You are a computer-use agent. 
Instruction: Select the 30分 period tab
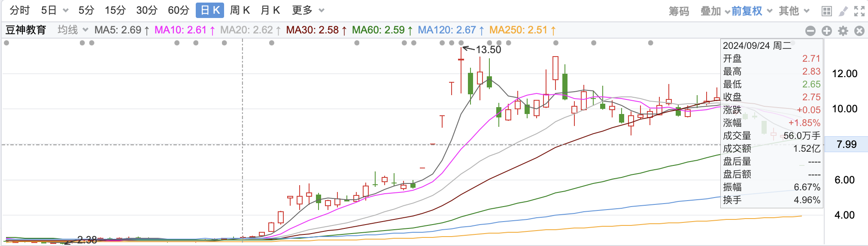click(147, 10)
